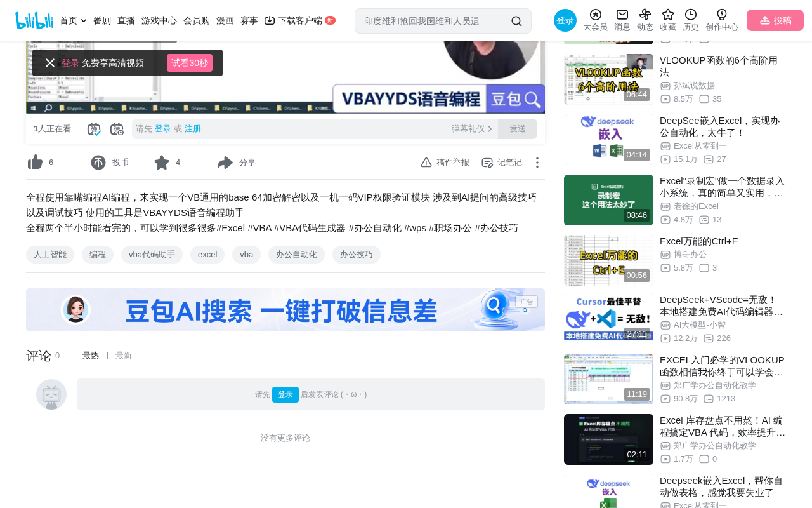The height and width of the screenshot is (508, 812).
Task: Open DeepSee嵌入Excel video thumbnail
Action: pos(608,140)
